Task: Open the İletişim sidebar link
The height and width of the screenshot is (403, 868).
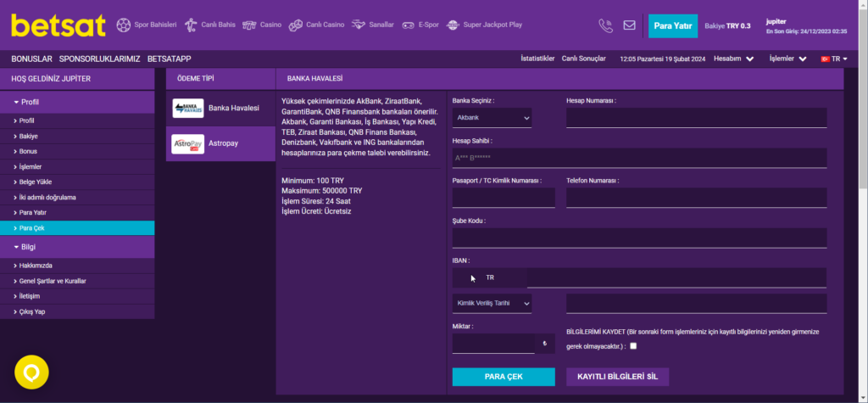Action: click(x=77, y=296)
